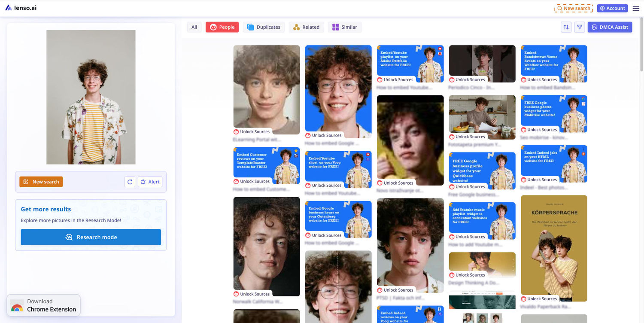Open the hamburger menu in the header
The height and width of the screenshot is (323, 644).
pos(636,8)
